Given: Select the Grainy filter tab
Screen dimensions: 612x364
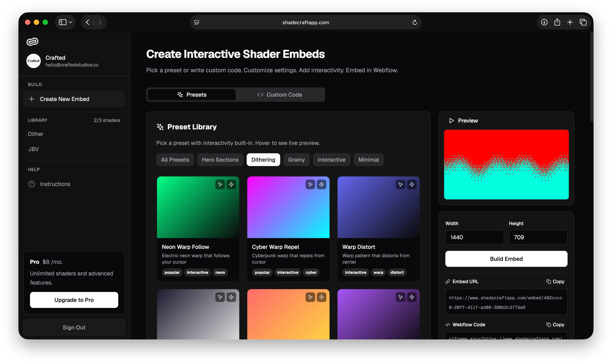Looking at the screenshot, I should pyautogui.click(x=296, y=160).
